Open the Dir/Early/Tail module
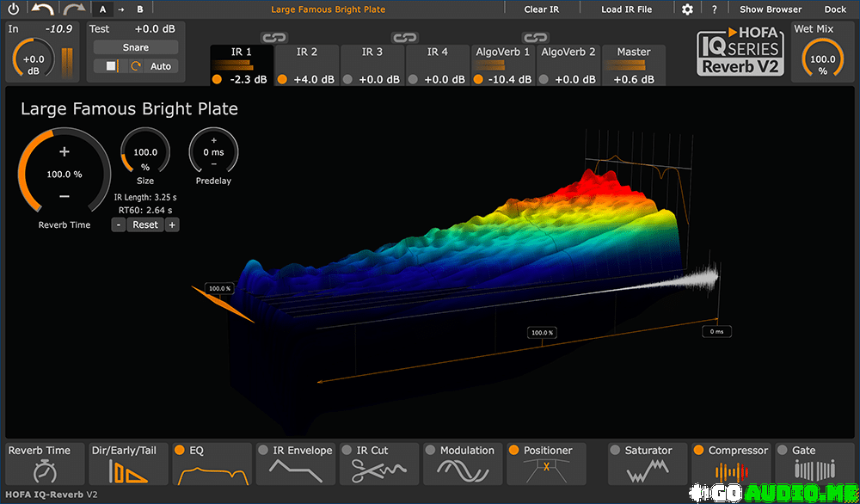860x504 pixels. [128, 464]
